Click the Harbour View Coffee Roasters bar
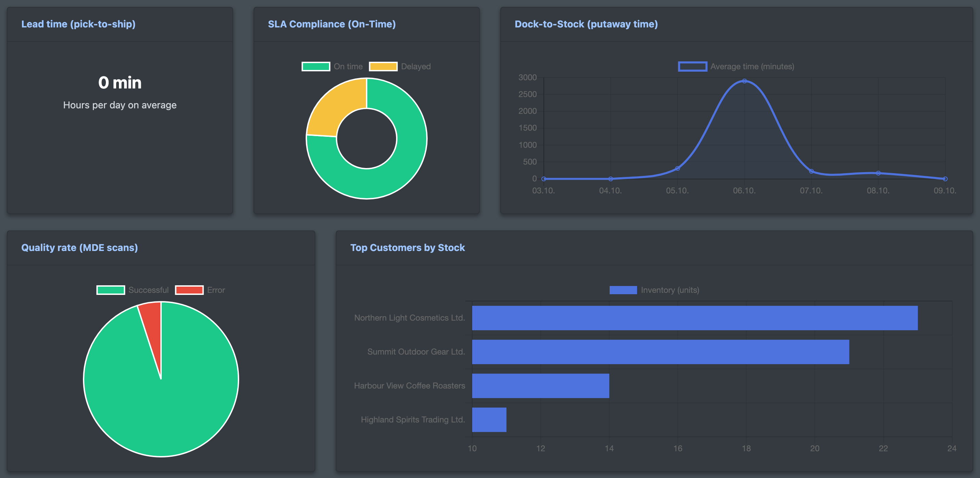The image size is (980, 478). click(x=541, y=385)
